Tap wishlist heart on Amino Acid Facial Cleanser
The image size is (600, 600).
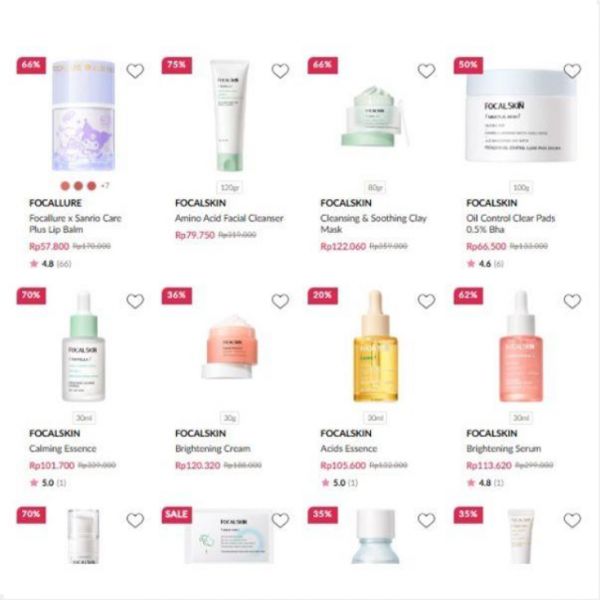pos(280,71)
